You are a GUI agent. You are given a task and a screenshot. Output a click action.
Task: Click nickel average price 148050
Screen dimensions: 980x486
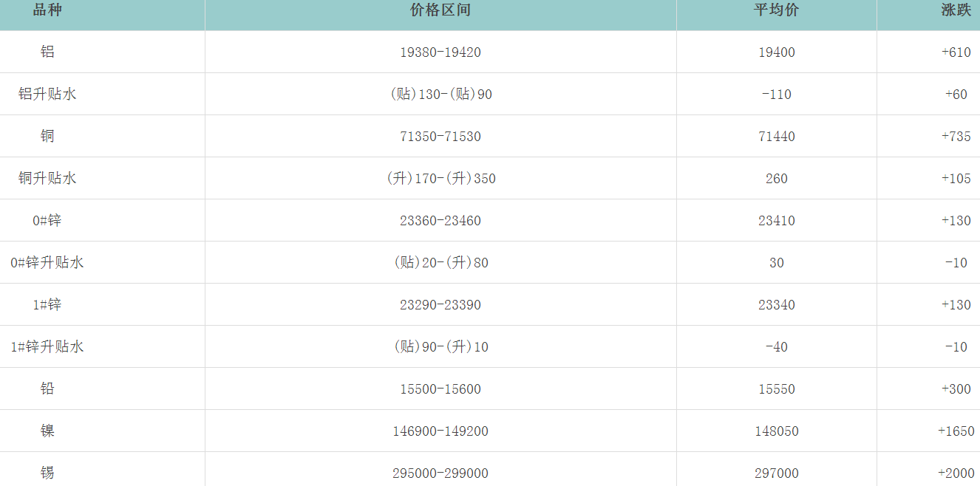click(776, 431)
